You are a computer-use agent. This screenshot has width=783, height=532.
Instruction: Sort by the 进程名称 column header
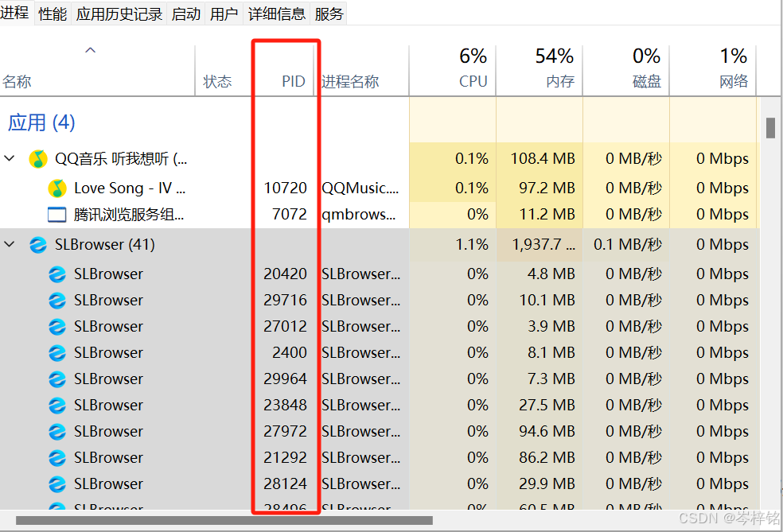(x=363, y=70)
